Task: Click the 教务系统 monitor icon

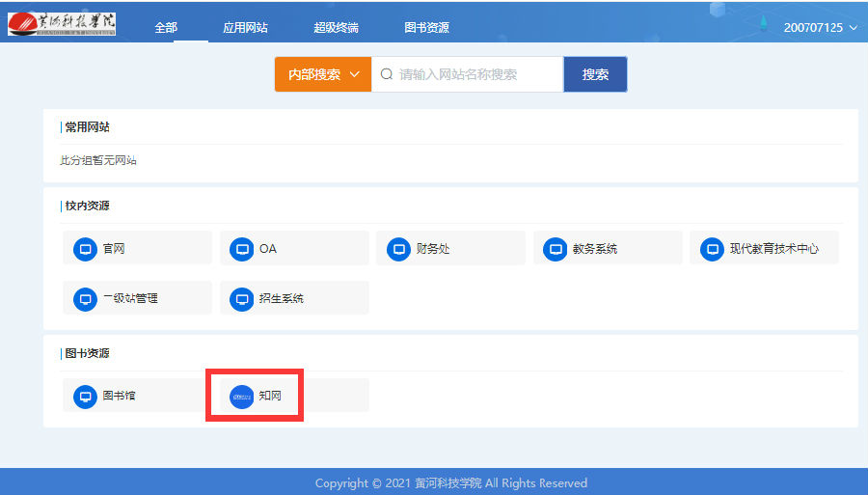Action: click(x=556, y=249)
